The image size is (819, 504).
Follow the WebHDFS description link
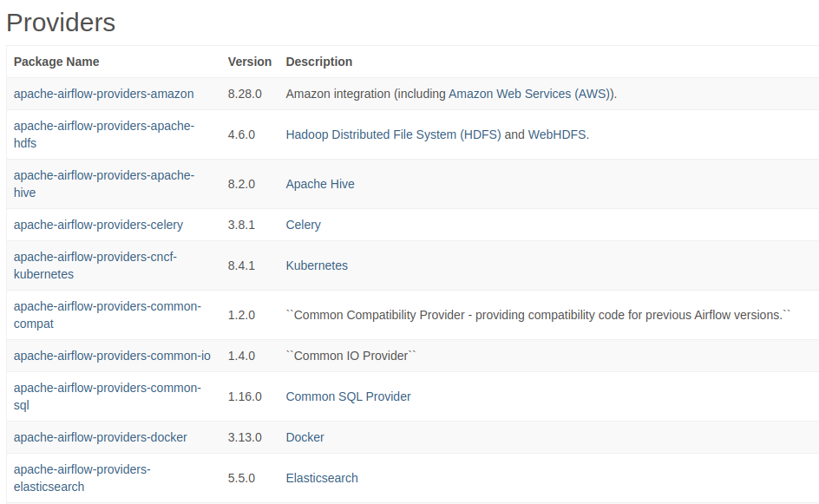click(557, 134)
